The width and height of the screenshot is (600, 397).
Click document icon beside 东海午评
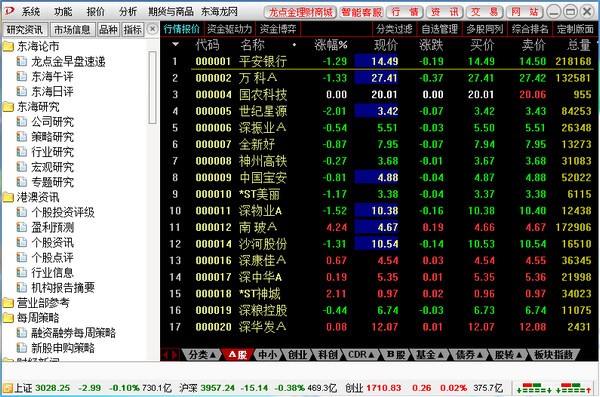22,77
